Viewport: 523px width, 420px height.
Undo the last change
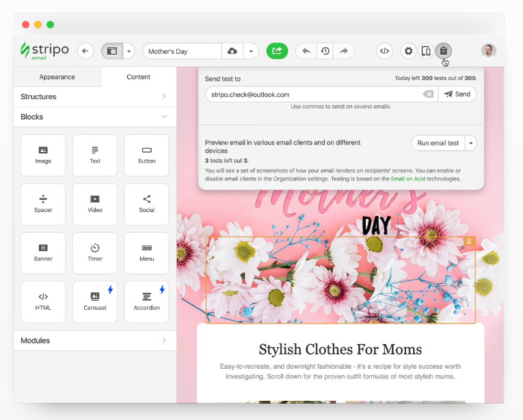(x=306, y=51)
